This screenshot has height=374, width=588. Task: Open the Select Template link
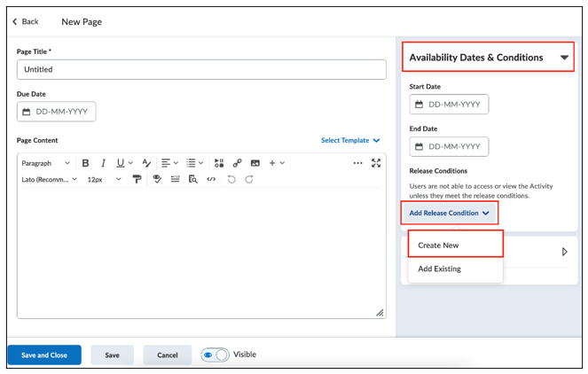coord(350,140)
